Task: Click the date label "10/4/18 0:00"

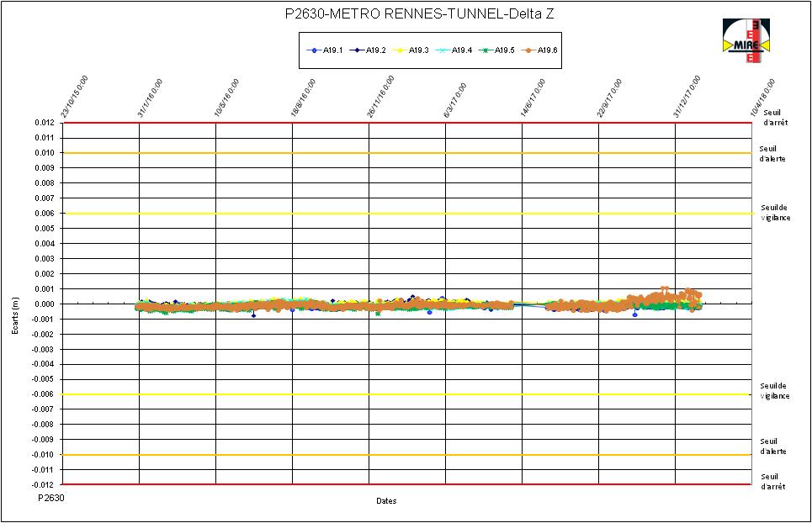Action: click(762, 98)
